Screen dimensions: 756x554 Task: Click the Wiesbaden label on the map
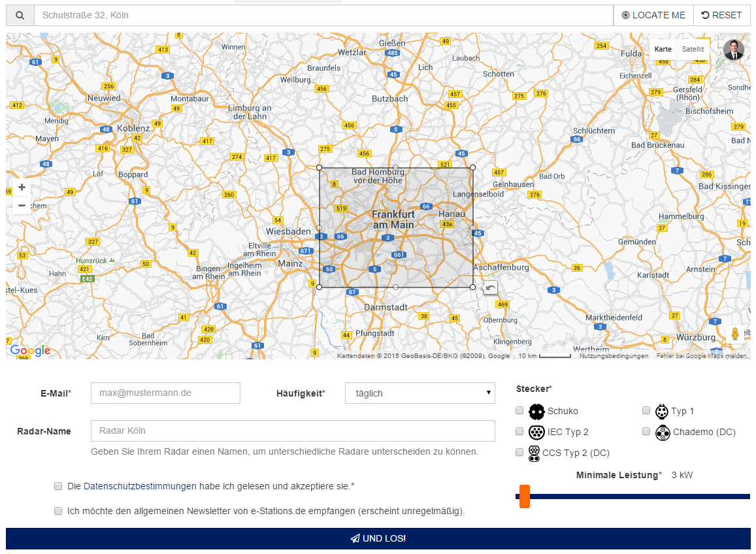click(288, 231)
